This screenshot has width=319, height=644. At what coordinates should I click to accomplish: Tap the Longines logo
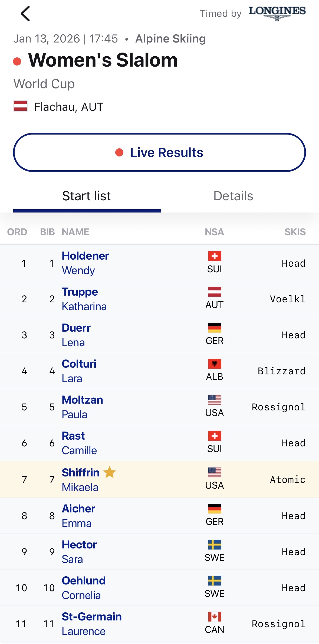pyautogui.click(x=277, y=13)
